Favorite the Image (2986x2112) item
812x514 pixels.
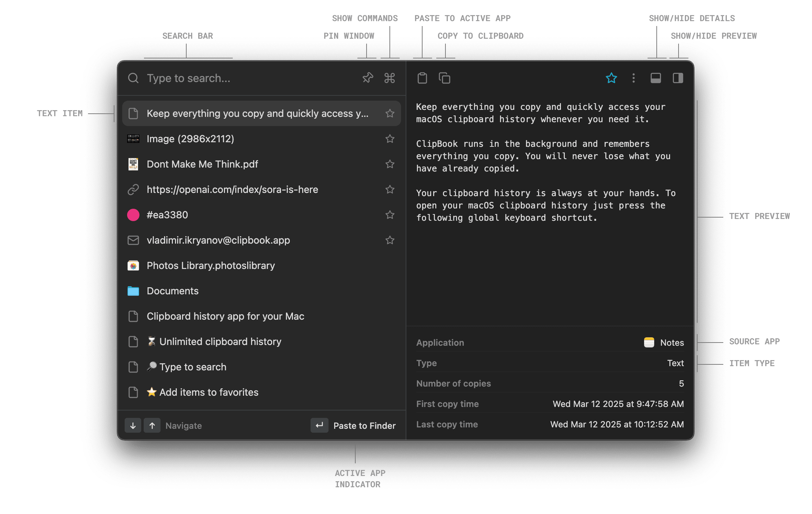pos(390,139)
